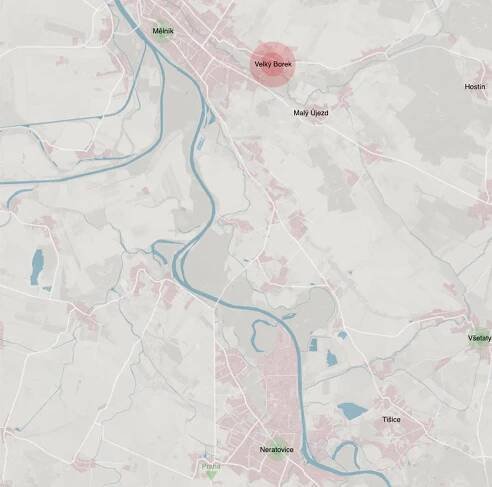The image size is (492, 487).
Task: Click the small pond between river and Tišice lake
Action: 331,358
